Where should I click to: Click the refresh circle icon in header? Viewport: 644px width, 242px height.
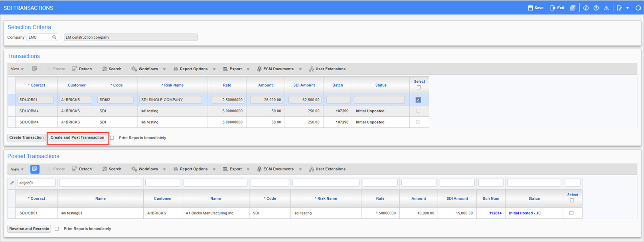(638, 8)
